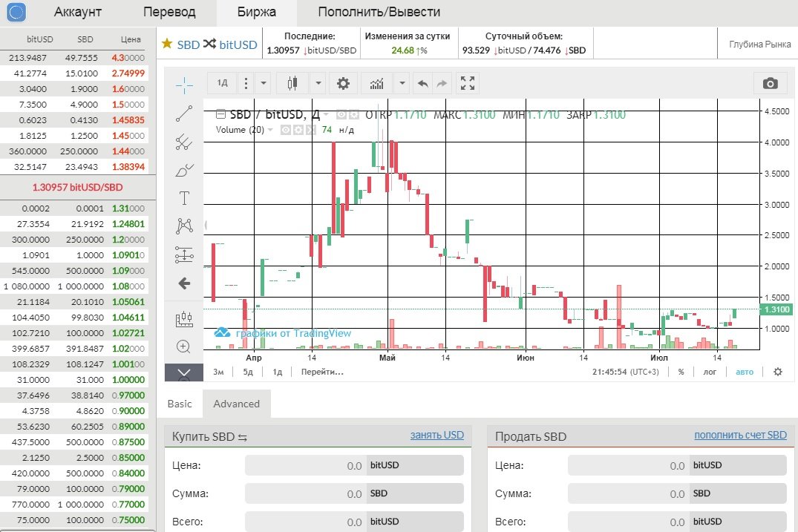Open Volume indicator settings gear
Image resolution: width=798 pixels, height=532 pixels.
[x=298, y=130]
